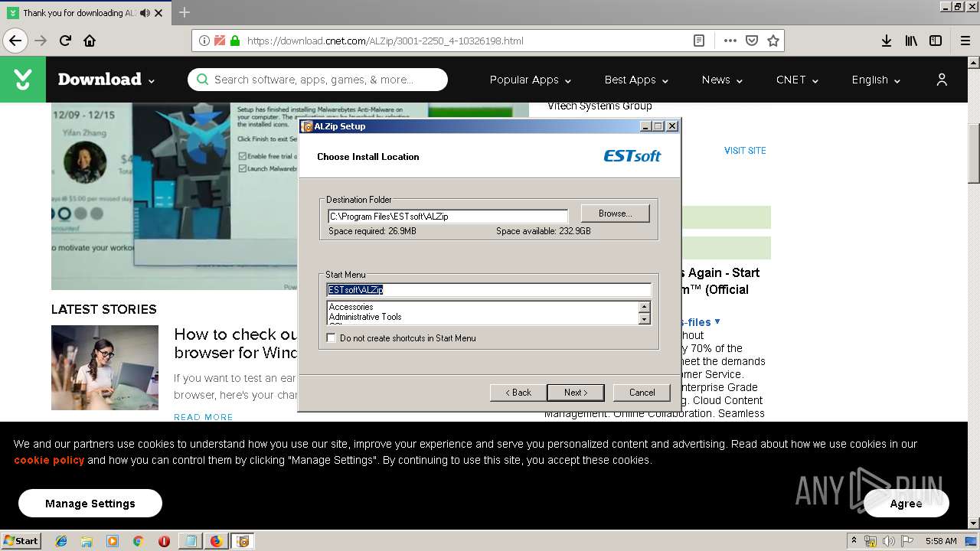Launch Internet Explorer from taskbar

tap(61, 541)
